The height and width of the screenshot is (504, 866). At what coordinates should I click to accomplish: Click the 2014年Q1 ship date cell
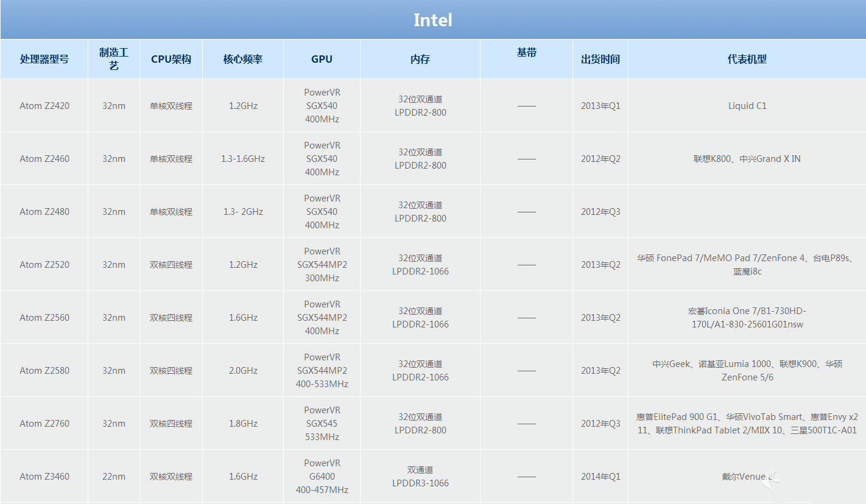click(600, 477)
